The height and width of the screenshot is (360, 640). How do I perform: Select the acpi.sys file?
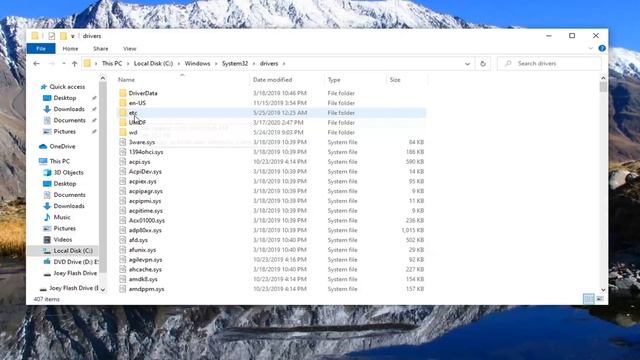pos(140,162)
